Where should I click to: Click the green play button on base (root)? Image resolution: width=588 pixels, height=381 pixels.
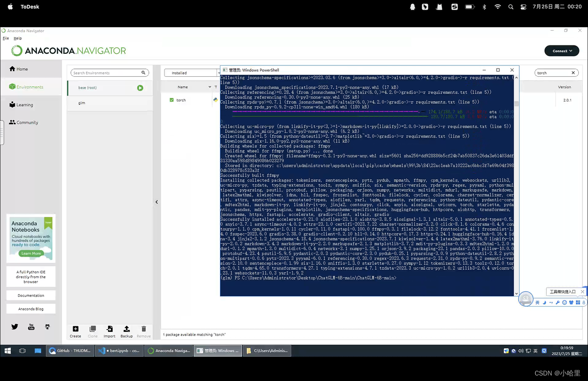click(140, 88)
